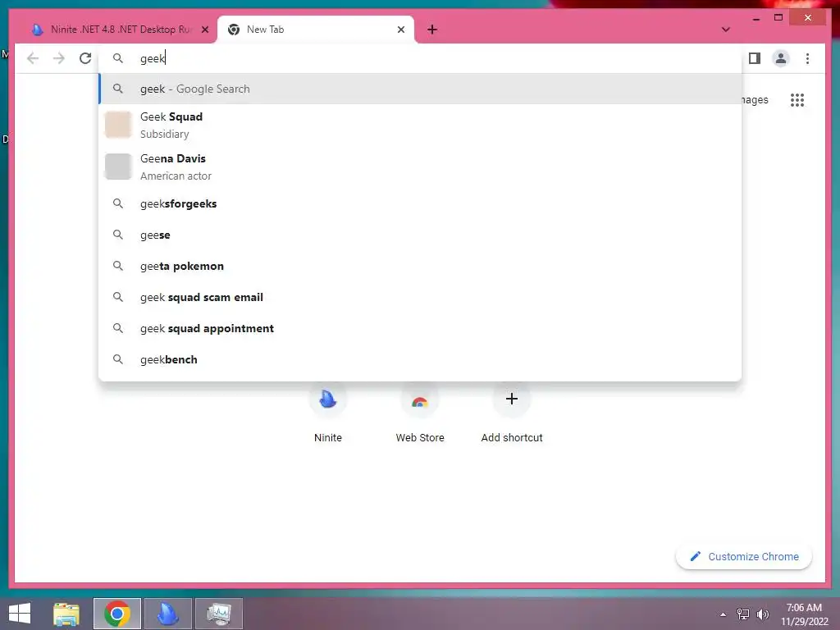840x630 pixels.
Task: Click the Chrome back arrow
Action: click(x=33, y=58)
